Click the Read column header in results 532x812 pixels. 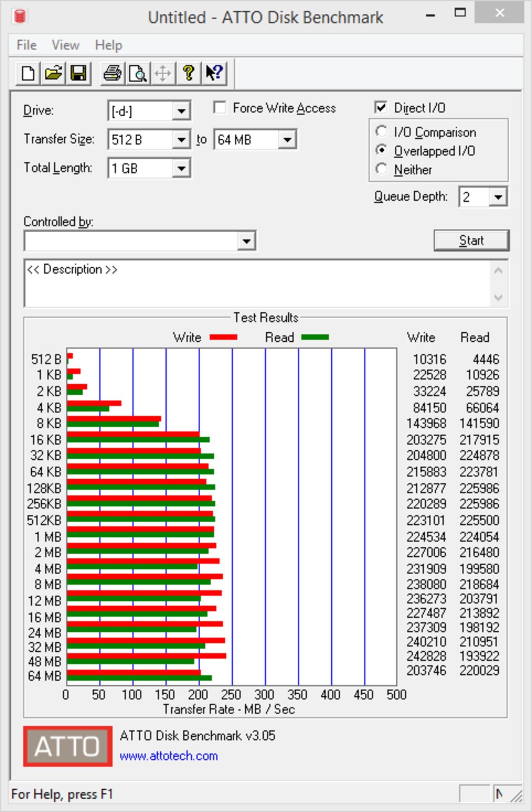[475, 337]
